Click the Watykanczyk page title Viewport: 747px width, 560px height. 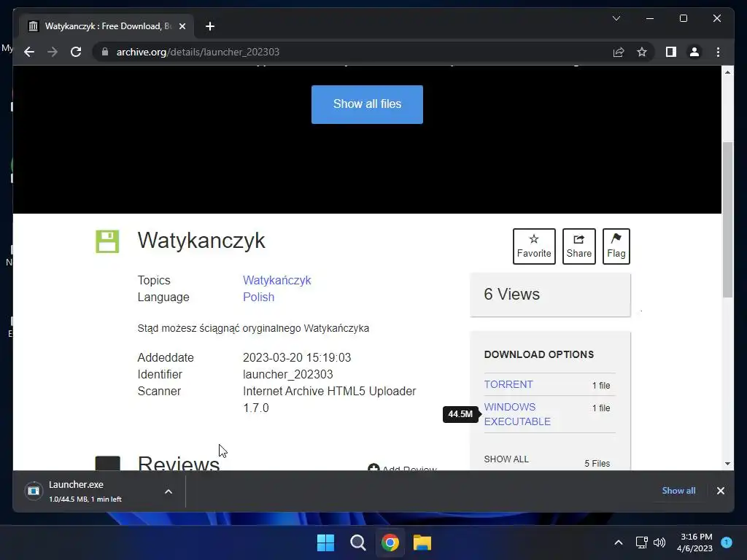pos(201,240)
